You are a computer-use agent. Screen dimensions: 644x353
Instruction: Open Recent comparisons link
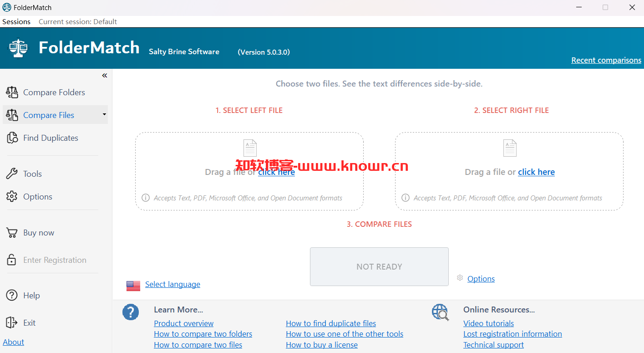[x=606, y=60]
